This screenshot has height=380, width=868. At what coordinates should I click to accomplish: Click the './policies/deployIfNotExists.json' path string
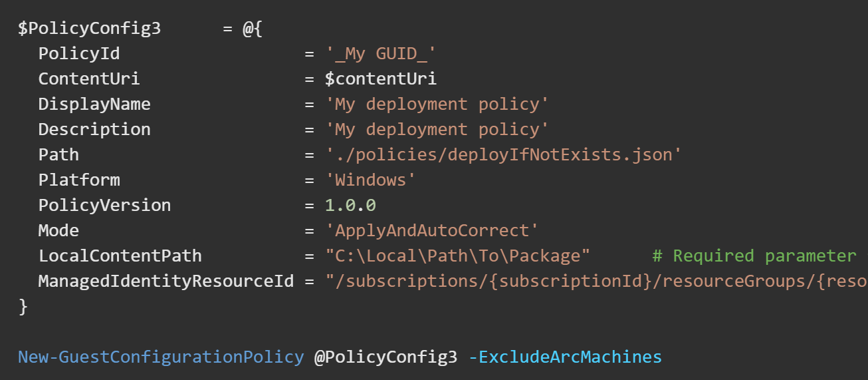pyautogui.click(x=503, y=155)
